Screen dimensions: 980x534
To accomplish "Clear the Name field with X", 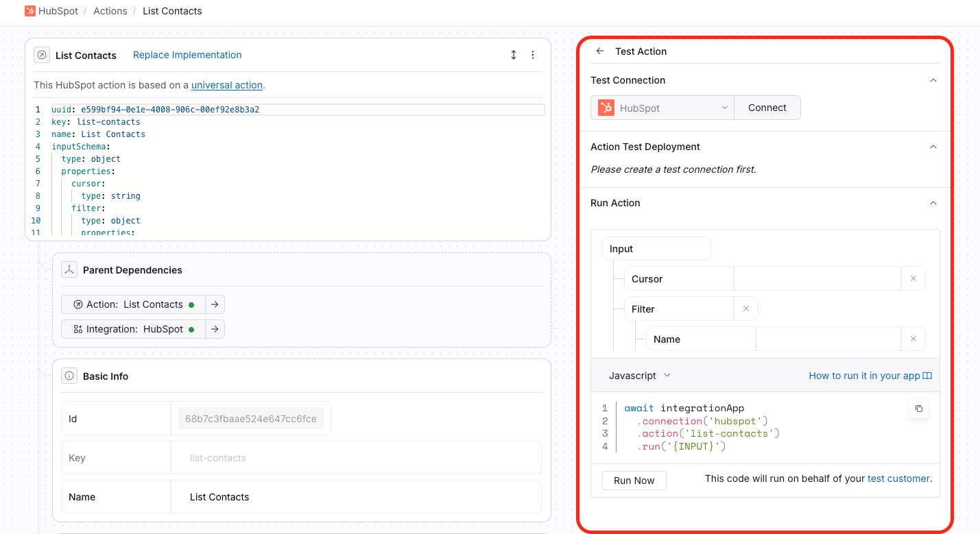I will [x=913, y=339].
